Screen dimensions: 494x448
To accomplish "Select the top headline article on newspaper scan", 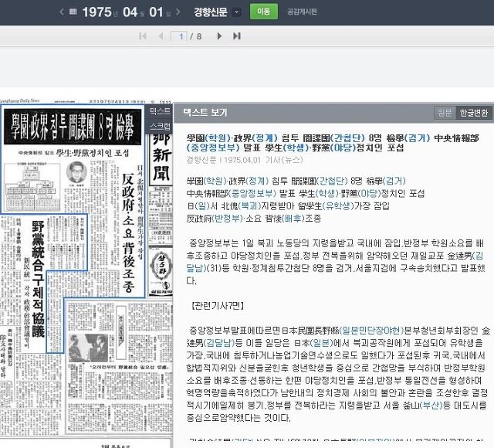I will coord(73,127).
